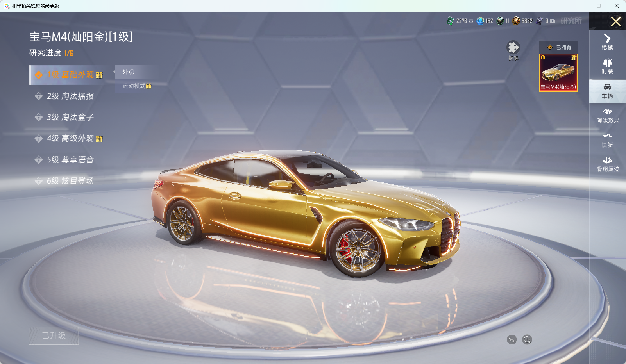Open the 快艇 (speedboat) category
Screen dimensions: 626x364
pos(607,140)
